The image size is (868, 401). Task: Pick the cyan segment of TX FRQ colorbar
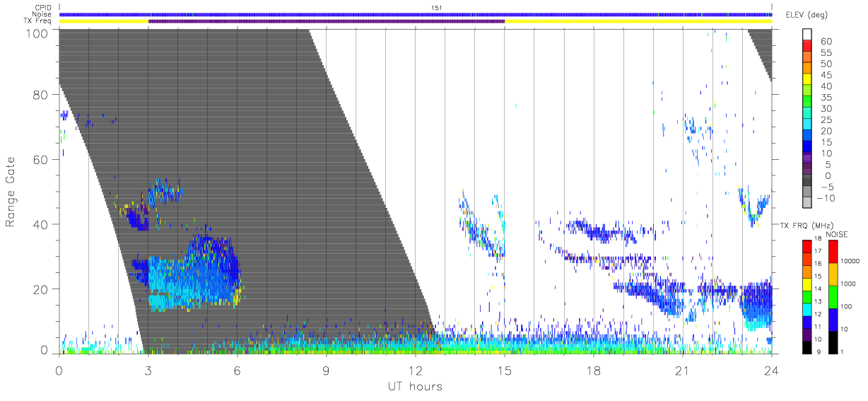click(807, 310)
